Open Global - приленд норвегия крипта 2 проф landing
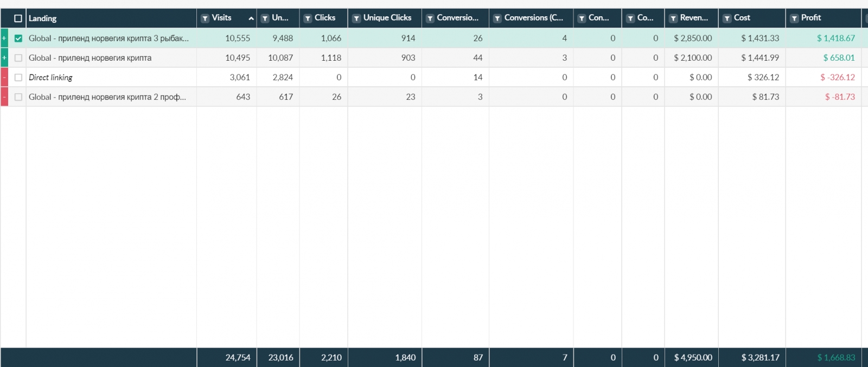868x367 pixels. pos(107,97)
